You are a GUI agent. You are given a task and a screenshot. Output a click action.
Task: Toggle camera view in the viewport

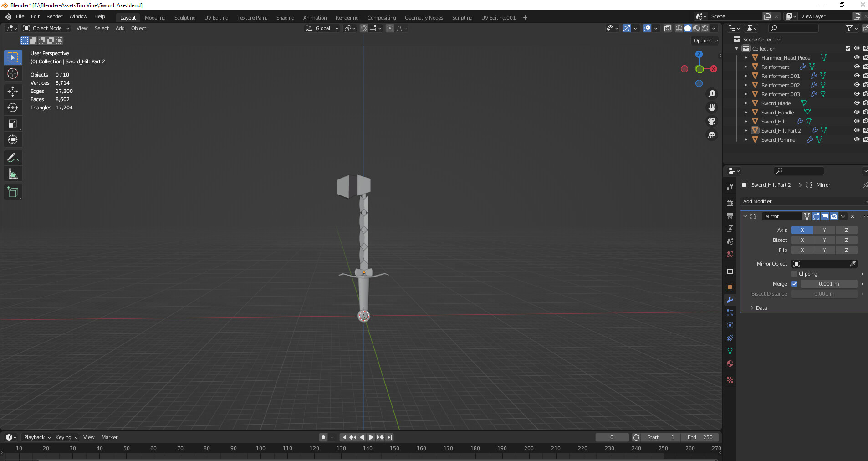(711, 121)
